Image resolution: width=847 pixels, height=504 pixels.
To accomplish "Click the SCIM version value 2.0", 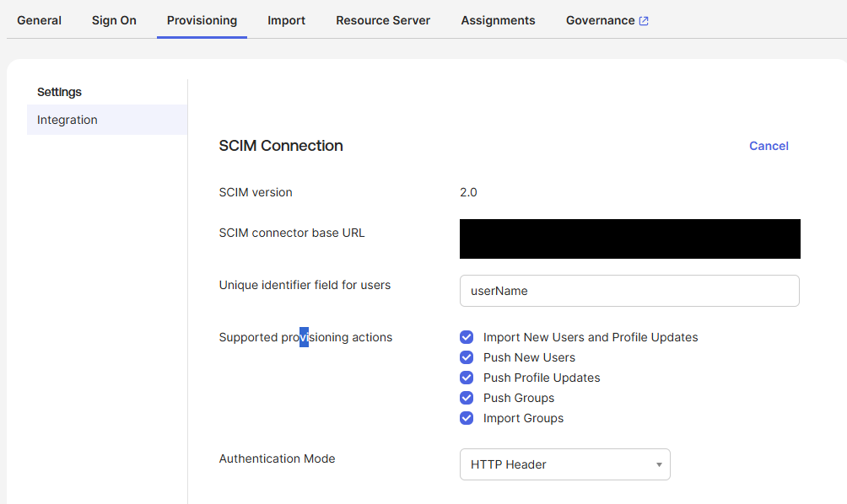I will 468,192.
